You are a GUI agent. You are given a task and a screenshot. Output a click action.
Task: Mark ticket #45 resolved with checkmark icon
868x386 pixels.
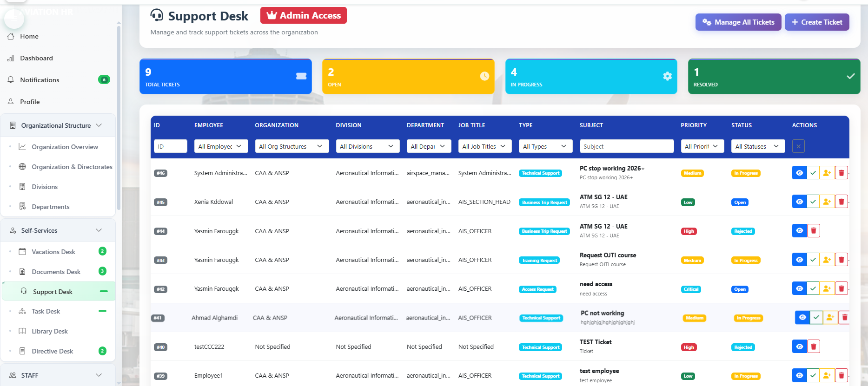pyautogui.click(x=813, y=202)
